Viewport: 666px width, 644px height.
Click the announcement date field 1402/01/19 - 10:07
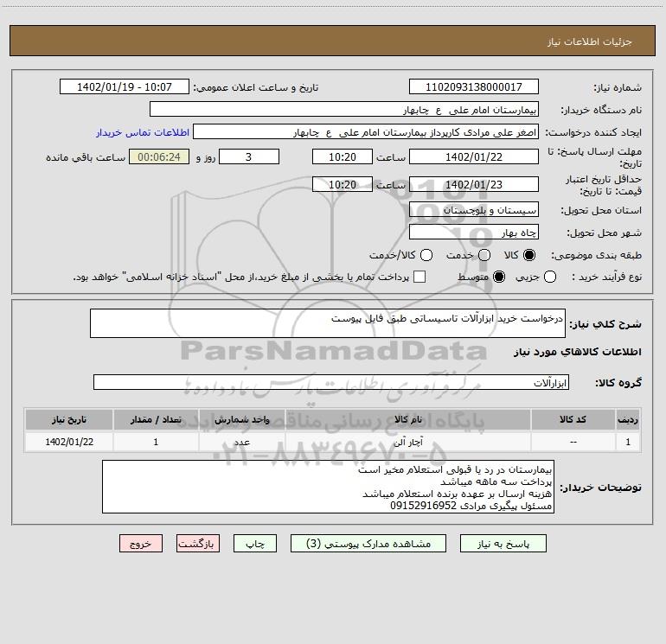click(x=125, y=87)
